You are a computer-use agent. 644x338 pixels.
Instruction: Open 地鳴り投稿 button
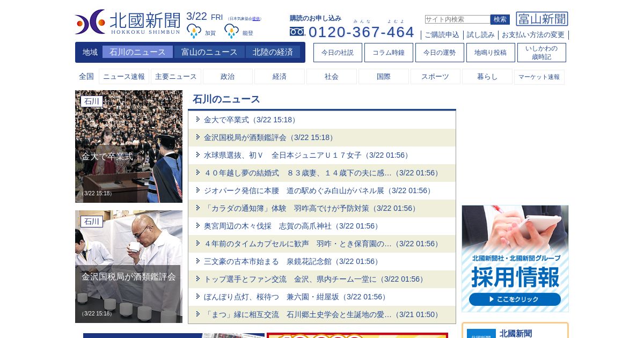(x=491, y=53)
